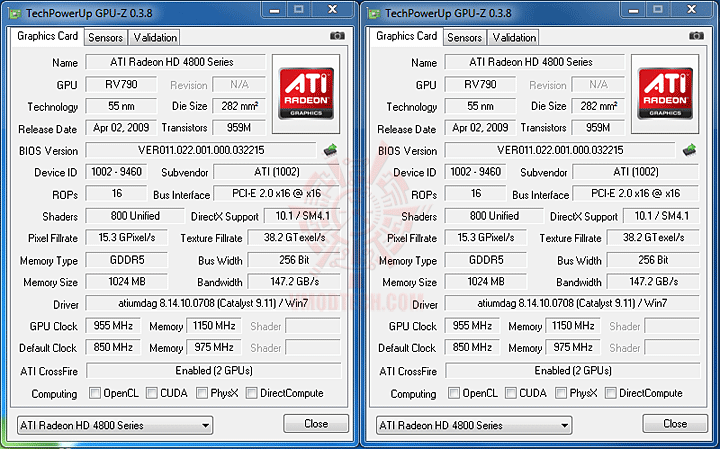Click 282 mm² die size in right window
The width and height of the screenshot is (720, 449).
tap(598, 106)
